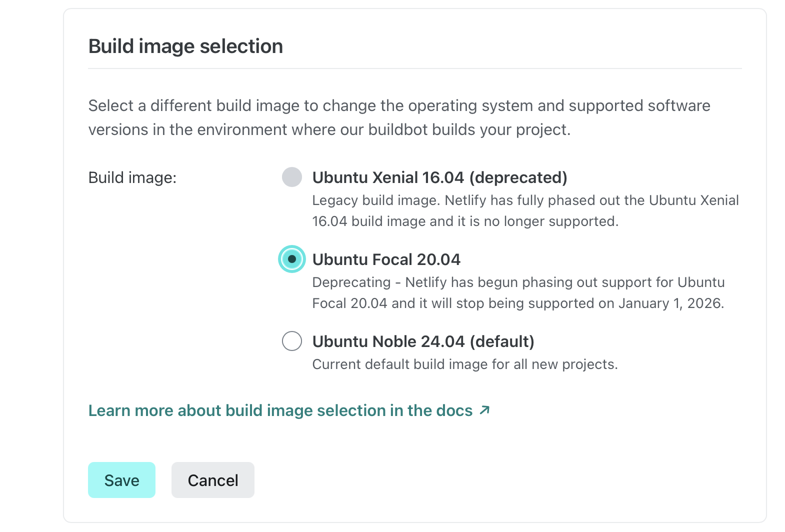Save the build image selection
This screenshot has width=785, height=532.
tap(122, 480)
